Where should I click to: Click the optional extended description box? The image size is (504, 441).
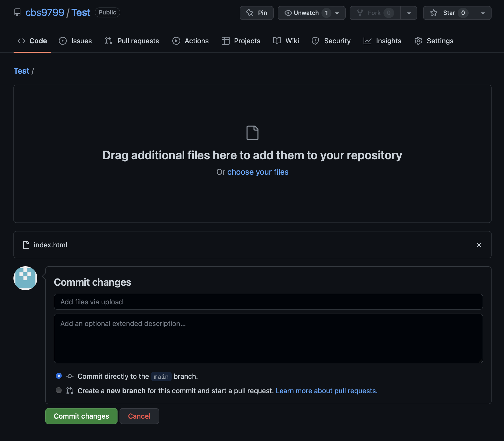tap(268, 338)
